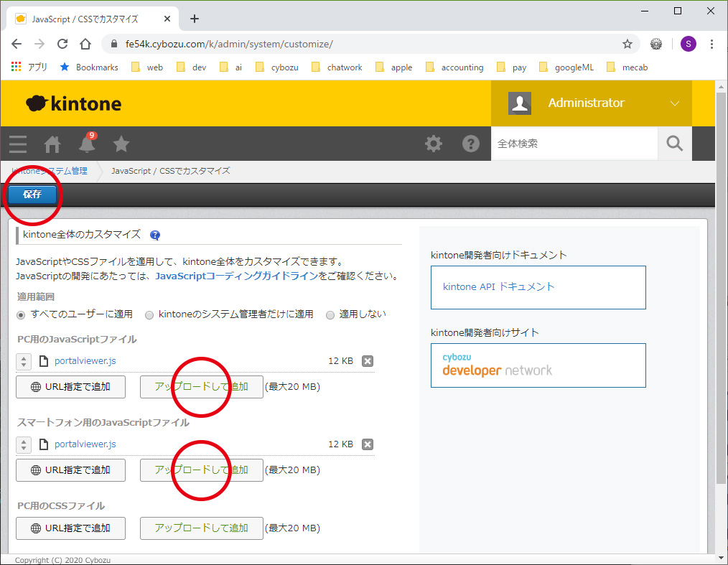This screenshot has height=565, width=728.
Task: Open the Chrome profile S avatar
Action: pos(688,44)
